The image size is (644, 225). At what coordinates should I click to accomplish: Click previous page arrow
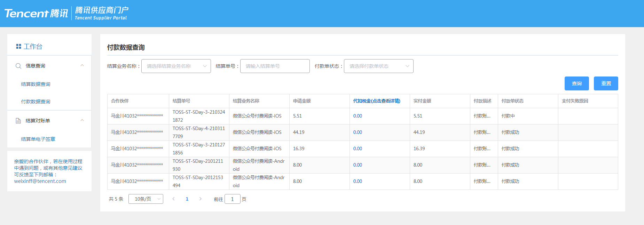click(x=173, y=199)
